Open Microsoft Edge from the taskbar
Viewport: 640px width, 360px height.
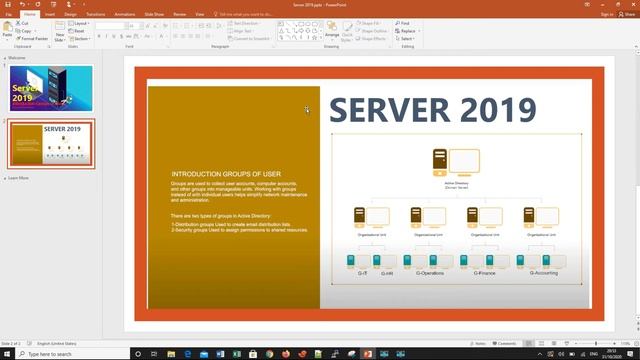click(x=188, y=354)
